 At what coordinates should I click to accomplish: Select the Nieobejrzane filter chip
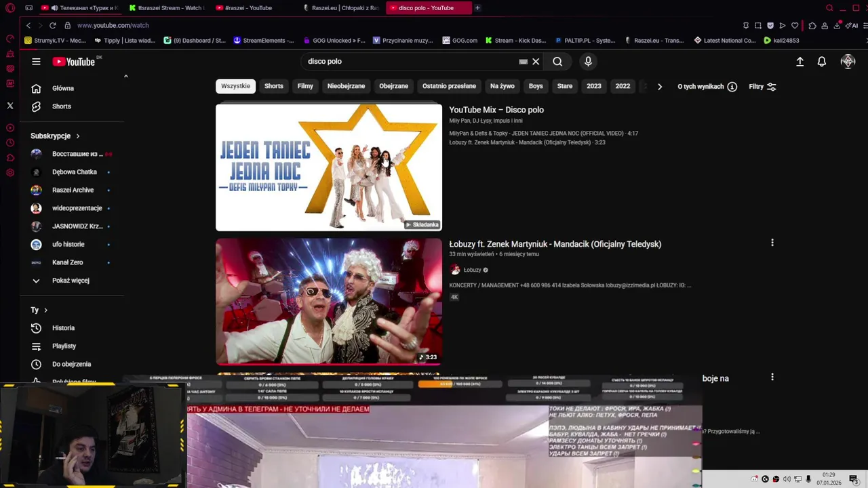[x=346, y=86]
